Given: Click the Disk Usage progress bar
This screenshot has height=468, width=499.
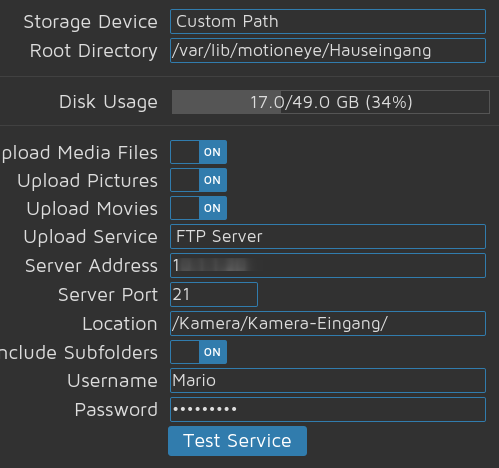Looking at the screenshot, I should point(331,102).
